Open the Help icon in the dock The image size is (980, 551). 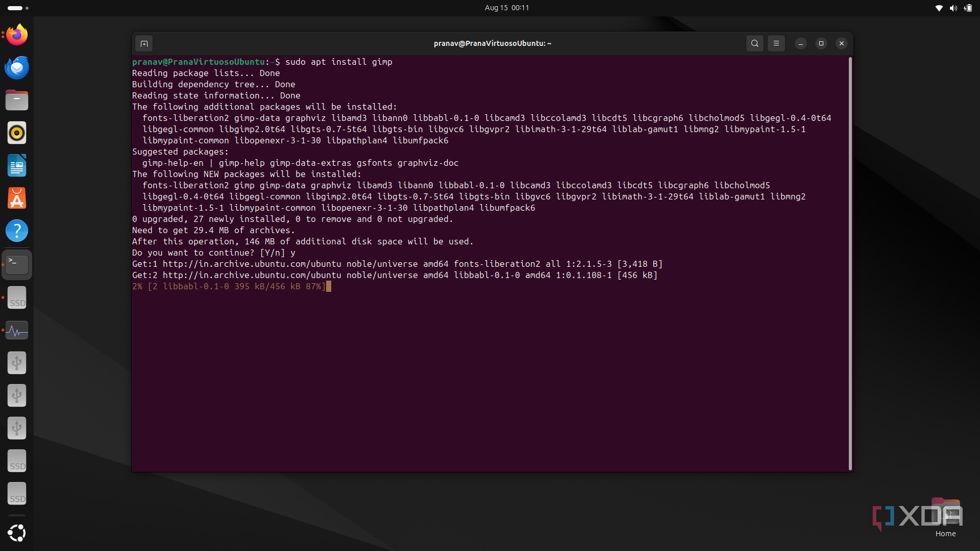coord(17,231)
